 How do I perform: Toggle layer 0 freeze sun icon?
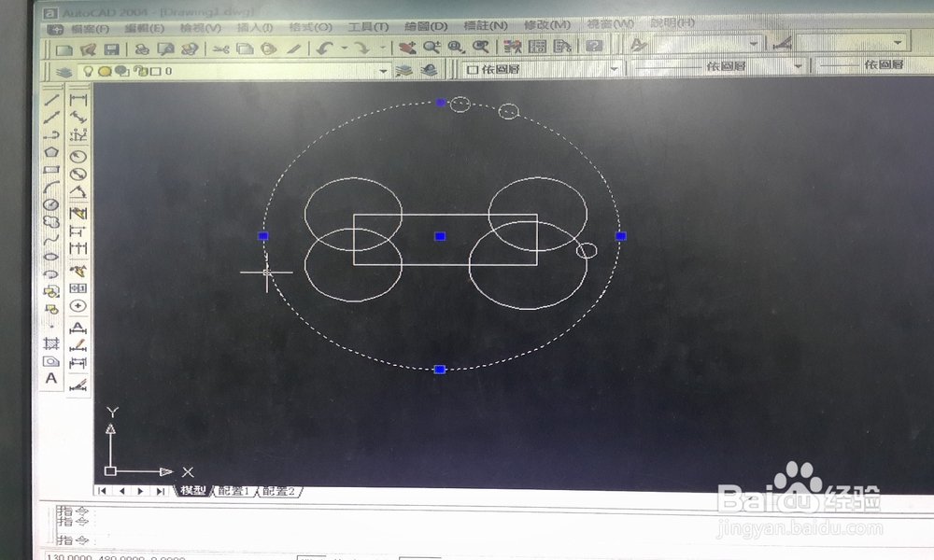(x=105, y=72)
